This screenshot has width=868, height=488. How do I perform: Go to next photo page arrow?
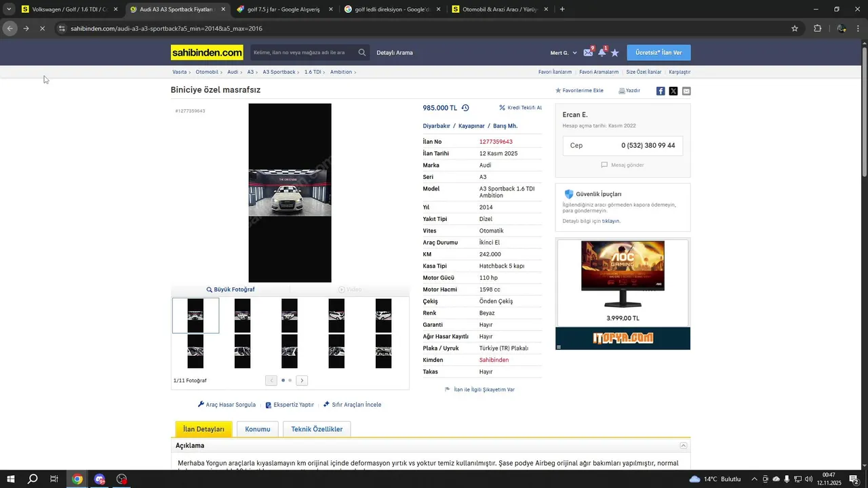click(x=302, y=380)
